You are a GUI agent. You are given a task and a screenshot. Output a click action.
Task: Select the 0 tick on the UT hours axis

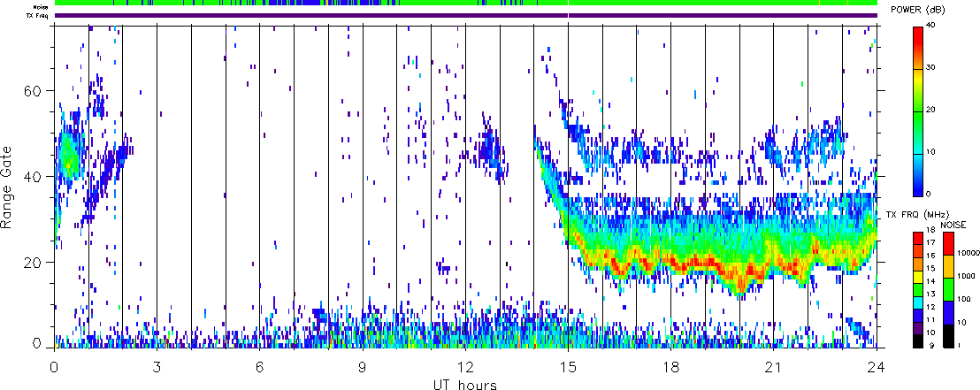point(54,367)
